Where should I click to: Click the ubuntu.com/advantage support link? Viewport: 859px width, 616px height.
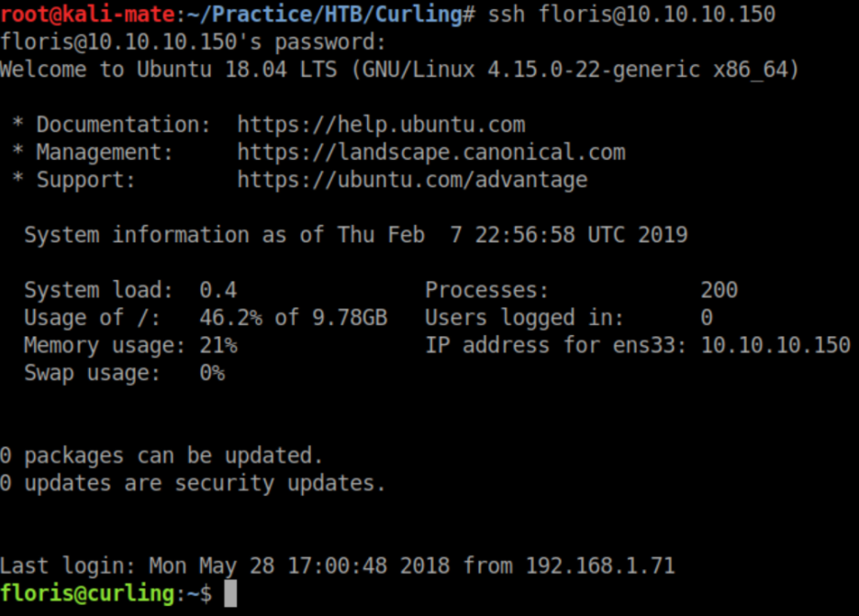pyautogui.click(x=412, y=180)
